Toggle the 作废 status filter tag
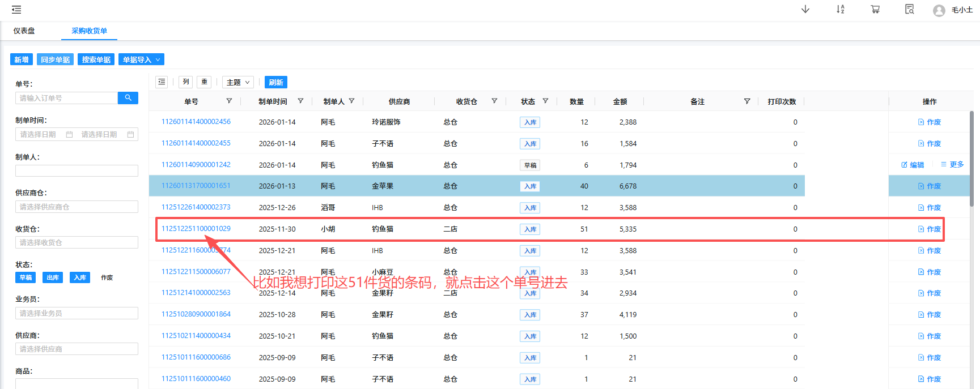The height and width of the screenshot is (389, 980). (107, 277)
